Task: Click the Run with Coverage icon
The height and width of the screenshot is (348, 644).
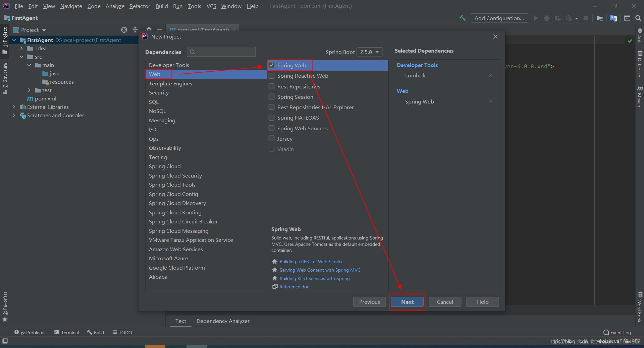Action: point(557,18)
